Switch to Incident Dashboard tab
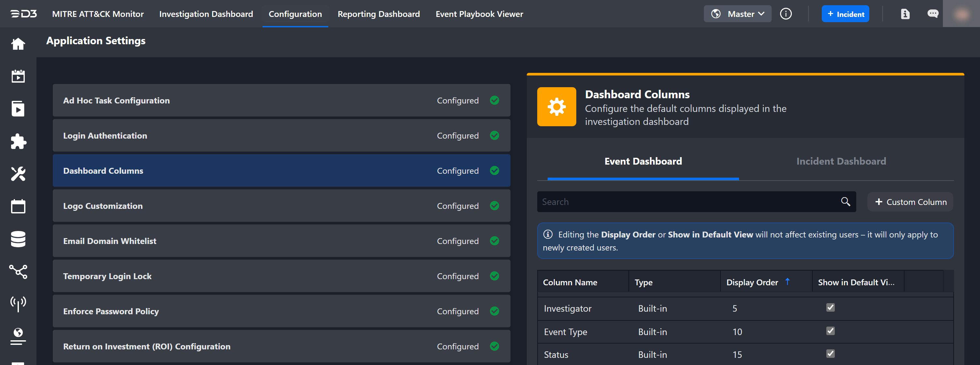 tap(841, 161)
